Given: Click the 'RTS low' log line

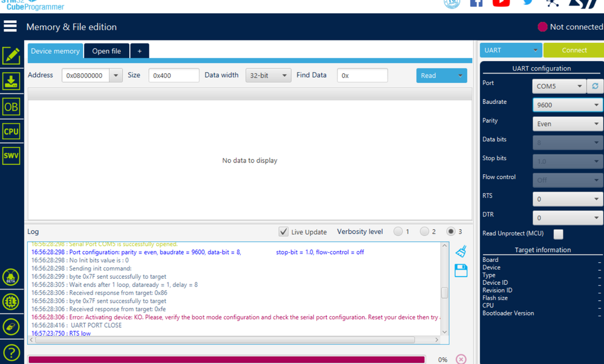Looking at the screenshot, I should click(x=61, y=333).
